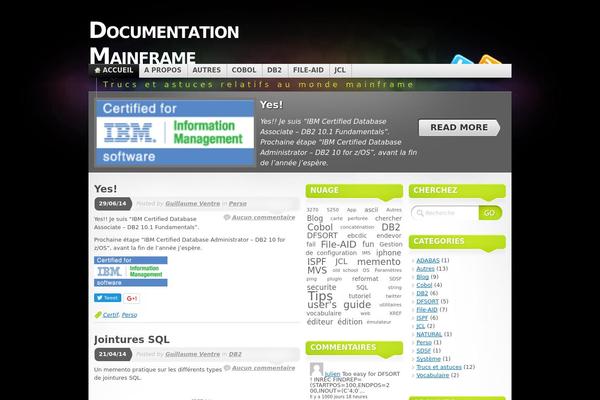Click the Read More button
This screenshot has height=400, width=600.
(x=459, y=127)
